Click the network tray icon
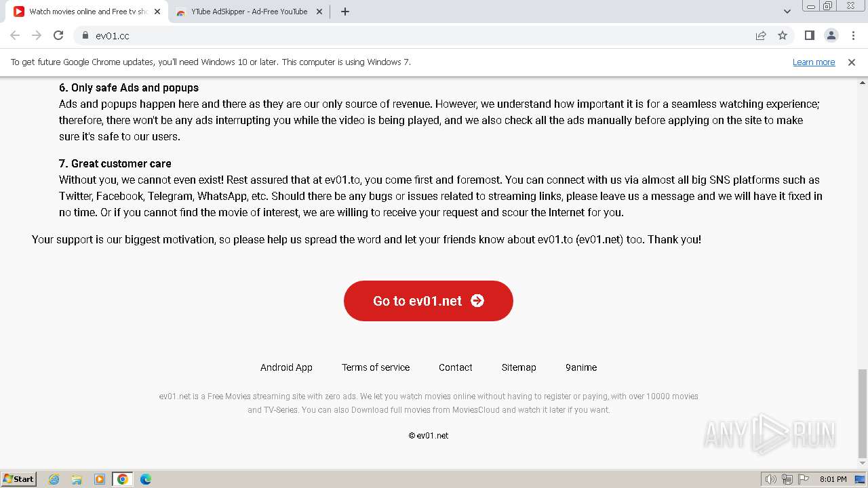The image size is (868, 488). point(787,479)
